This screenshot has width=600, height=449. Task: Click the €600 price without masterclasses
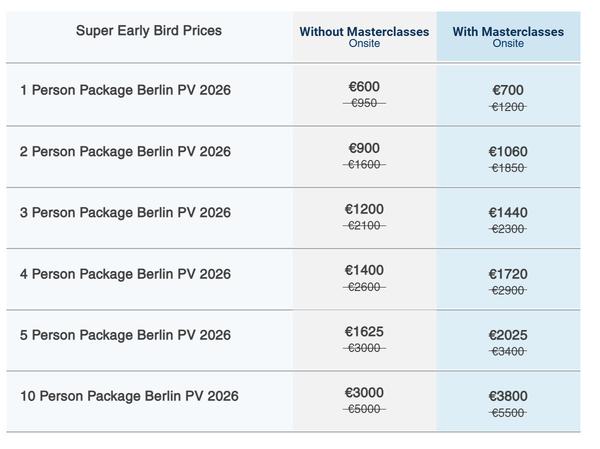pyautogui.click(x=364, y=87)
